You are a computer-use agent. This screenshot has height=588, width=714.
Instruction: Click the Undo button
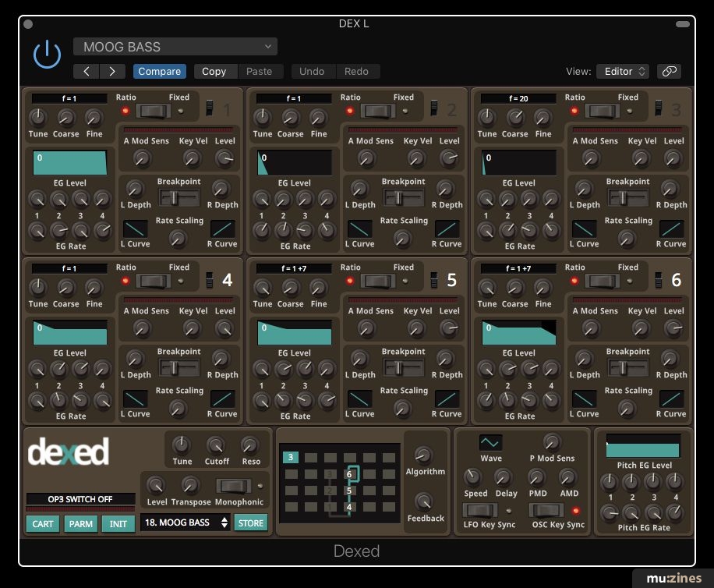pos(312,71)
